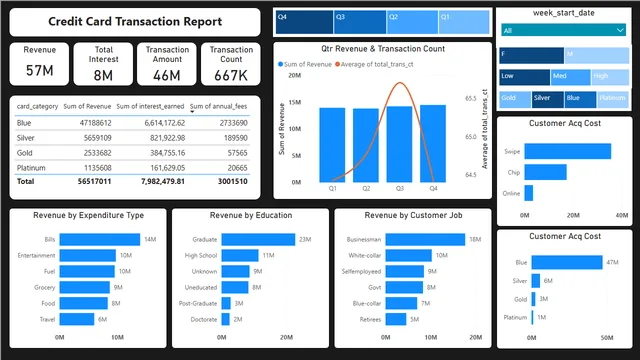Select the Chip acquisition cost bar
The image size is (640, 360).
pyautogui.click(x=545, y=172)
